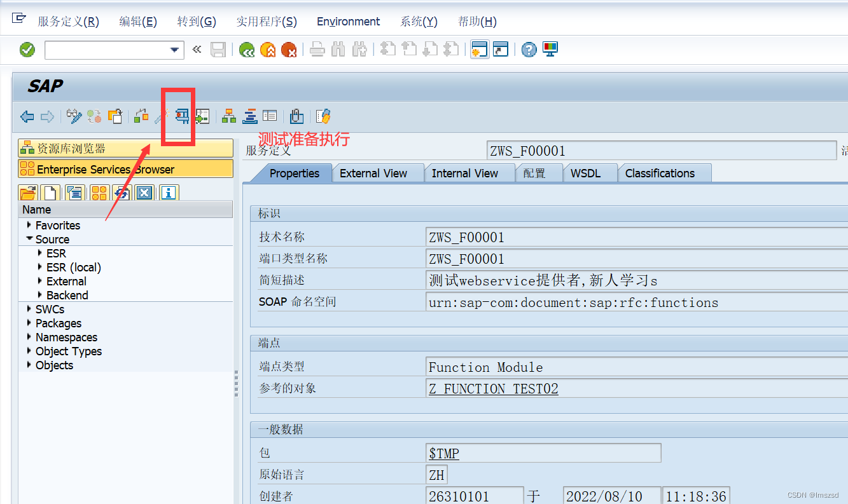
Task: Click the Create New Session icon
Action: 480,50
